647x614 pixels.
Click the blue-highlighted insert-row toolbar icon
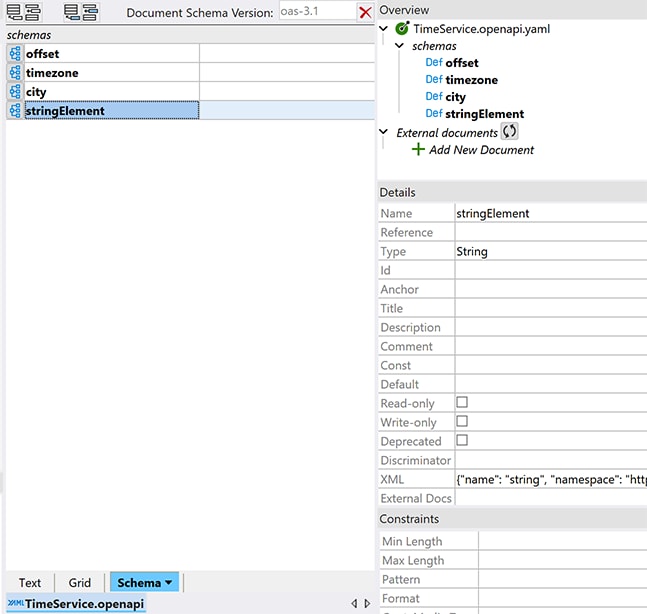click(x=90, y=12)
